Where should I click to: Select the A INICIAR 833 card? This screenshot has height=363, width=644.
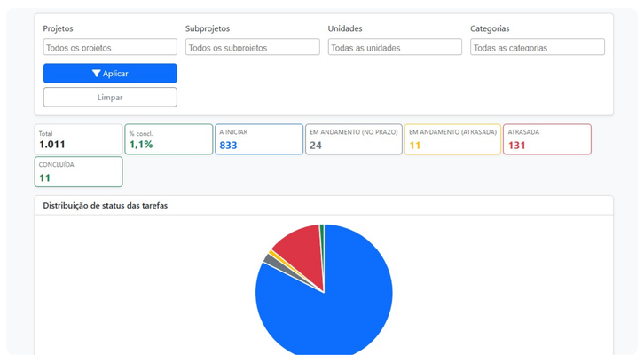pos(258,139)
